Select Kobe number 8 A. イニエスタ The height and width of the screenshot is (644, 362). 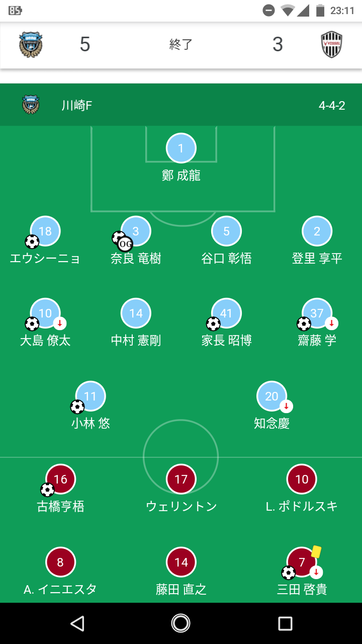(x=60, y=562)
